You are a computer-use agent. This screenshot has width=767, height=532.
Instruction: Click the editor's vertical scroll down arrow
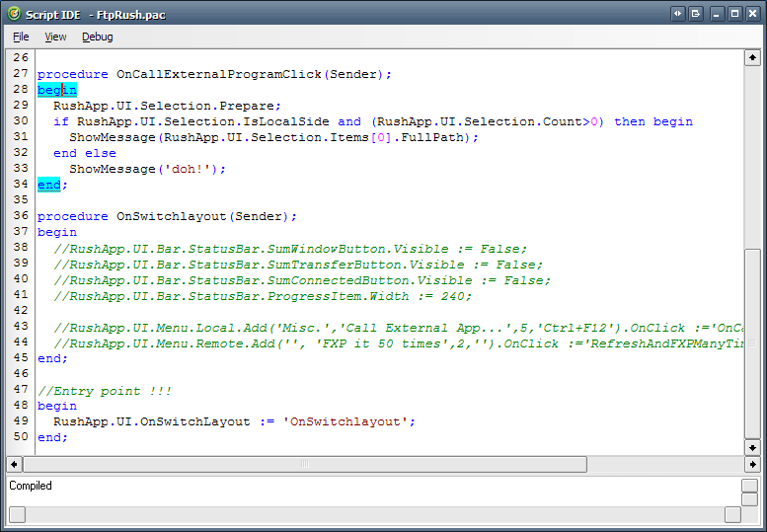tap(752, 447)
